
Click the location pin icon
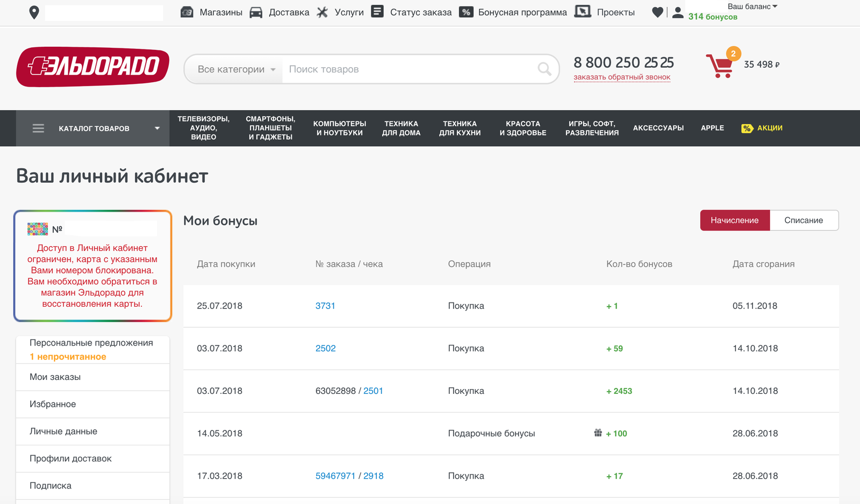34,12
